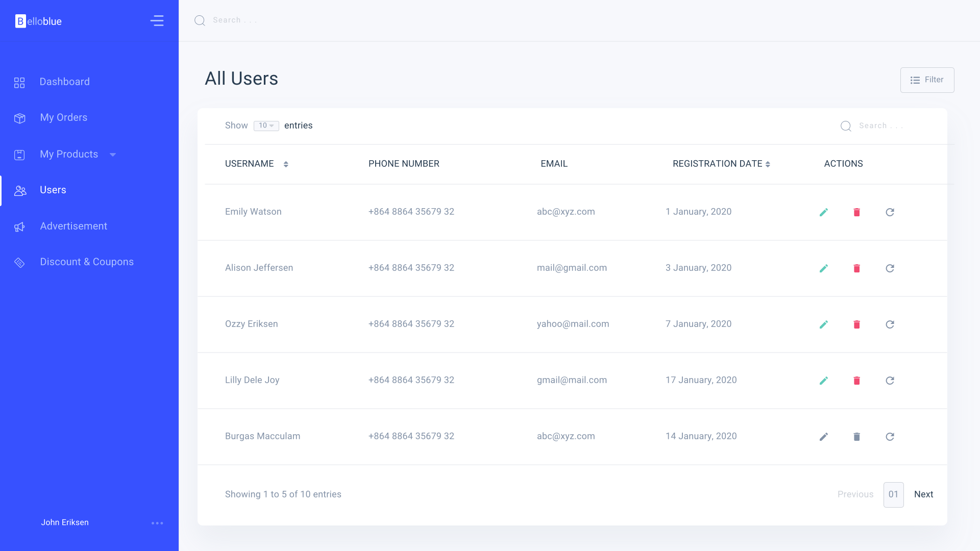Go to My Orders

coord(64,117)
